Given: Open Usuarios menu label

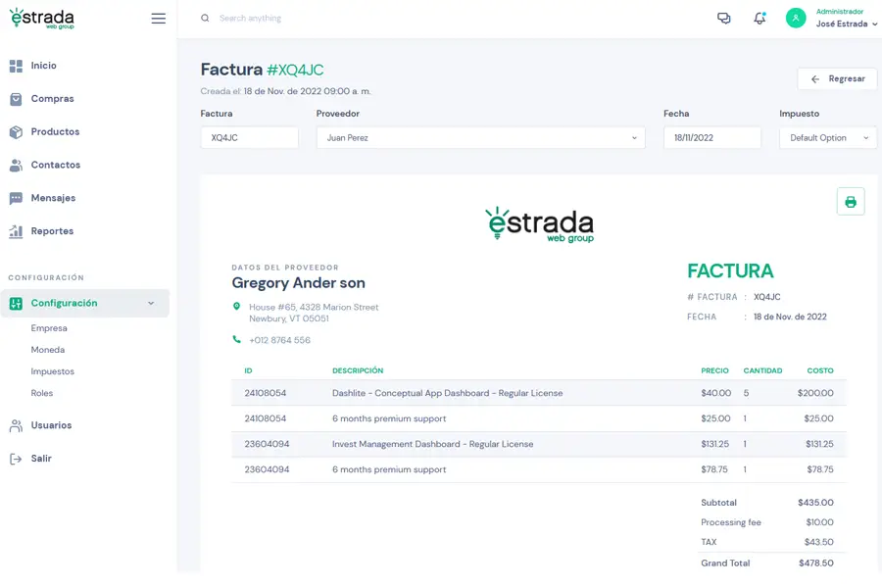Looking at the screenshot, I should coord(51,425).
